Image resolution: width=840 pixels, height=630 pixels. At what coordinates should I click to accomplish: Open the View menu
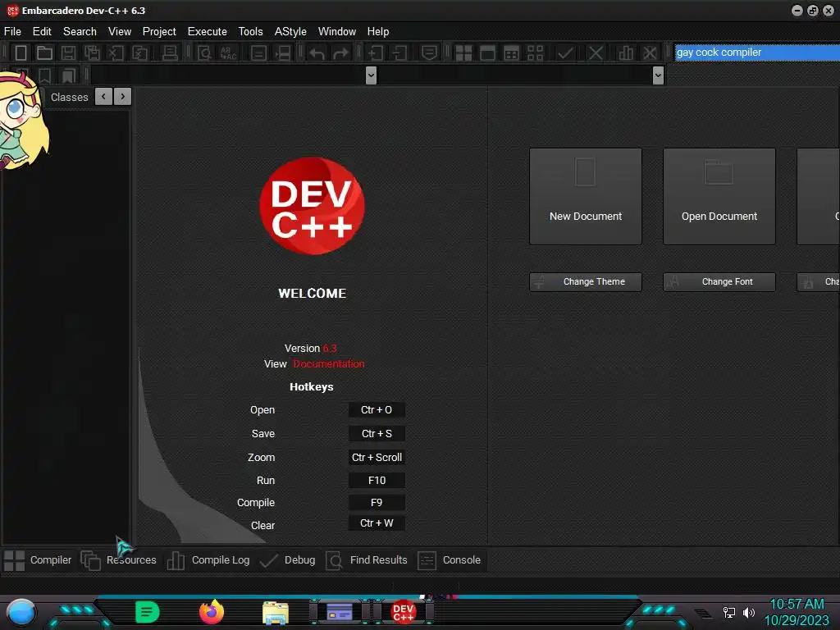tap(120, 32)
